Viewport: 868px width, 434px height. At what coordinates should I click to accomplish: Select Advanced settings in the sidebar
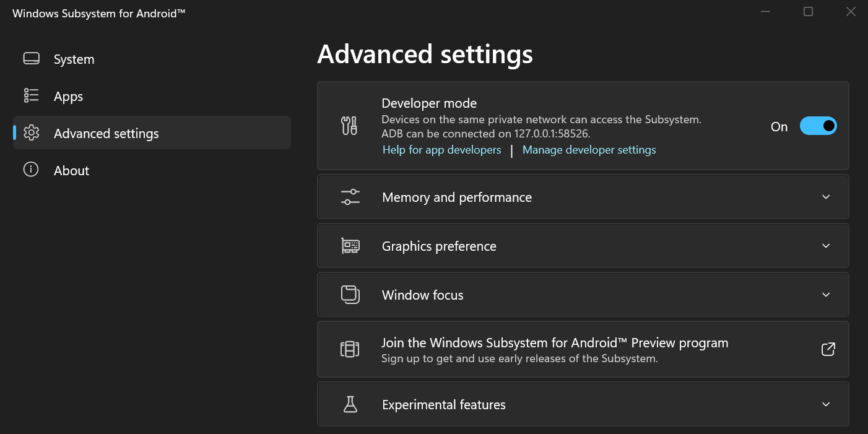tap(152, 133)
